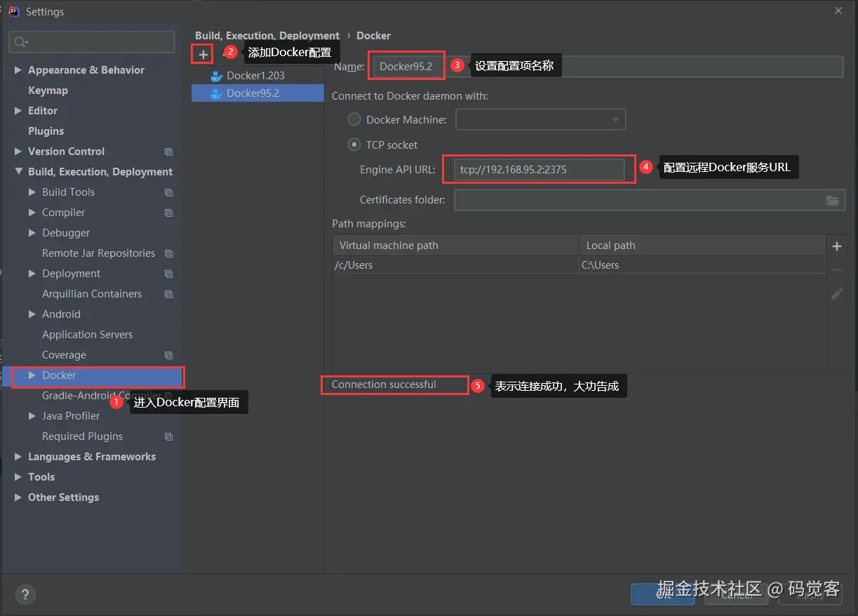Open the Docker Machine dropdown list
Screen dimensions: 858x616
tap(540, 119)
